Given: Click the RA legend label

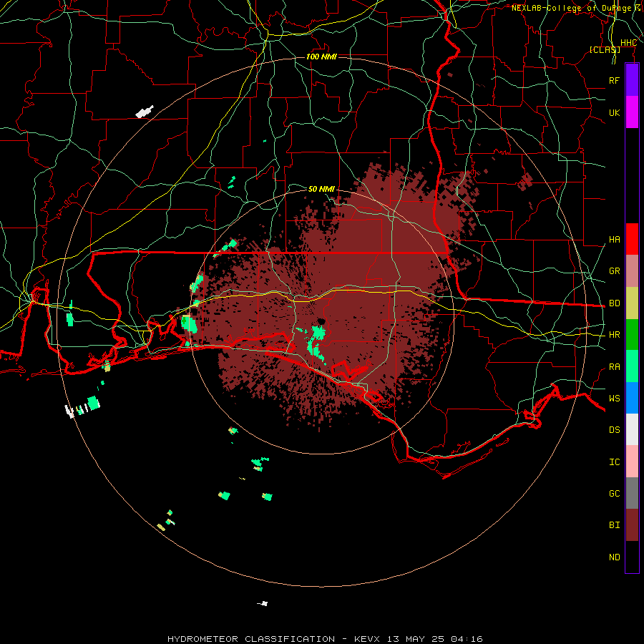Looking at the screenshot, I should 614,367.
